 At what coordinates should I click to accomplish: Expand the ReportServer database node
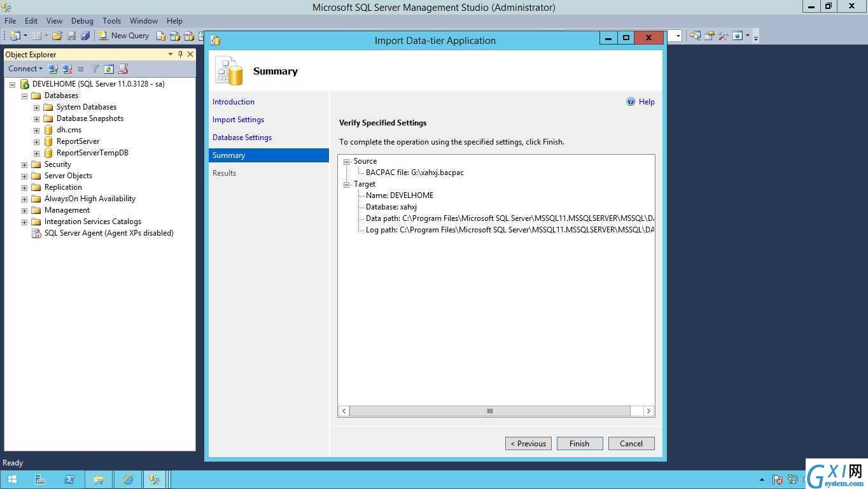tap(36, 141)
